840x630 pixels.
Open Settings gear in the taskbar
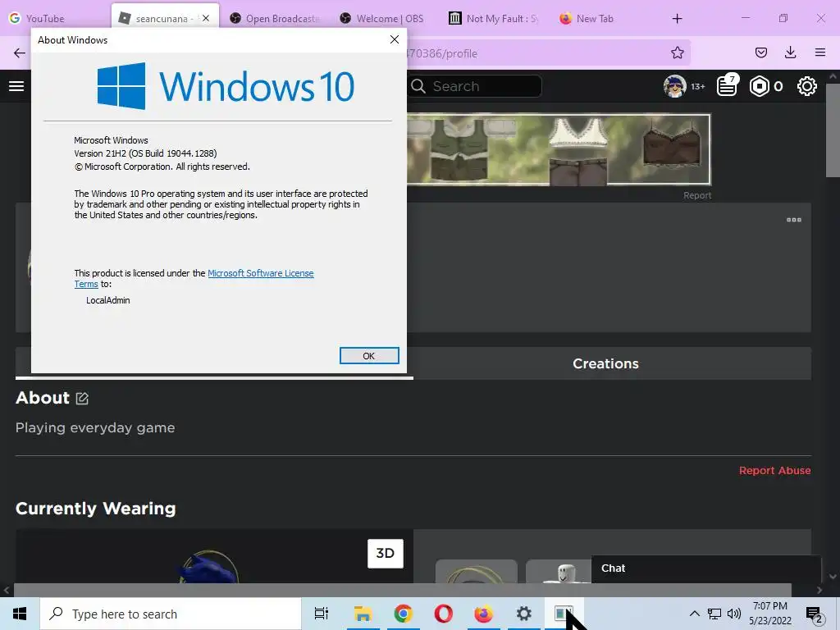(523, 614)
